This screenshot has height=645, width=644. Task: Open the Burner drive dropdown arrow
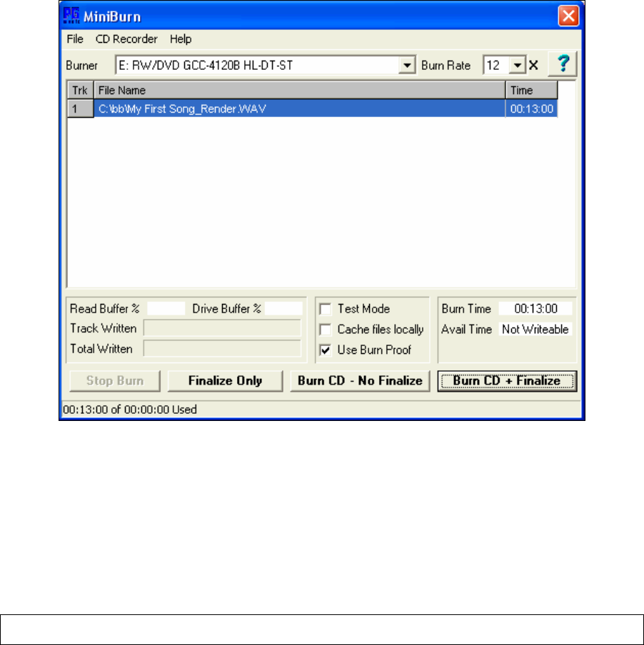tap(406, 66)
